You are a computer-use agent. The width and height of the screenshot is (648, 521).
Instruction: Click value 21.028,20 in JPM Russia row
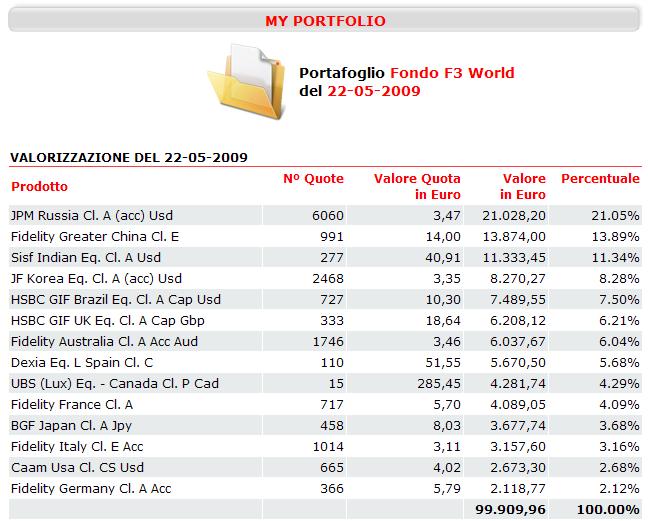coord(514,216)
